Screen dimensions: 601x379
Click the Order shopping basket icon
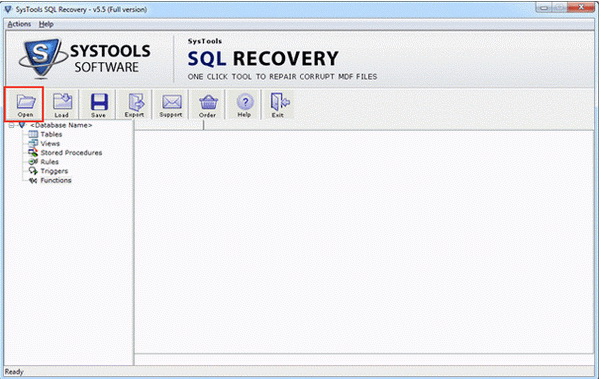tap(208, 104)
